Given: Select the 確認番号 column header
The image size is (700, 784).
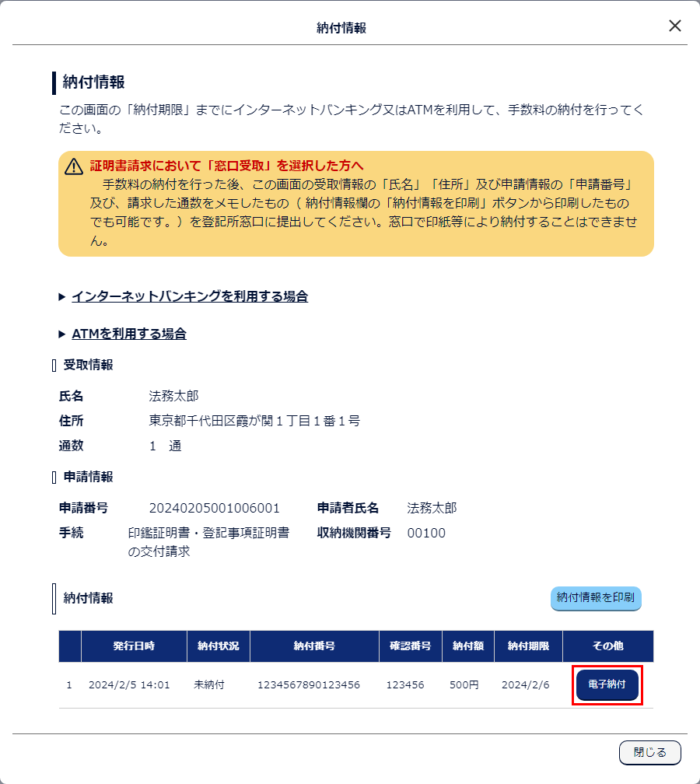Looking at the screenshot, I should 411,646.
